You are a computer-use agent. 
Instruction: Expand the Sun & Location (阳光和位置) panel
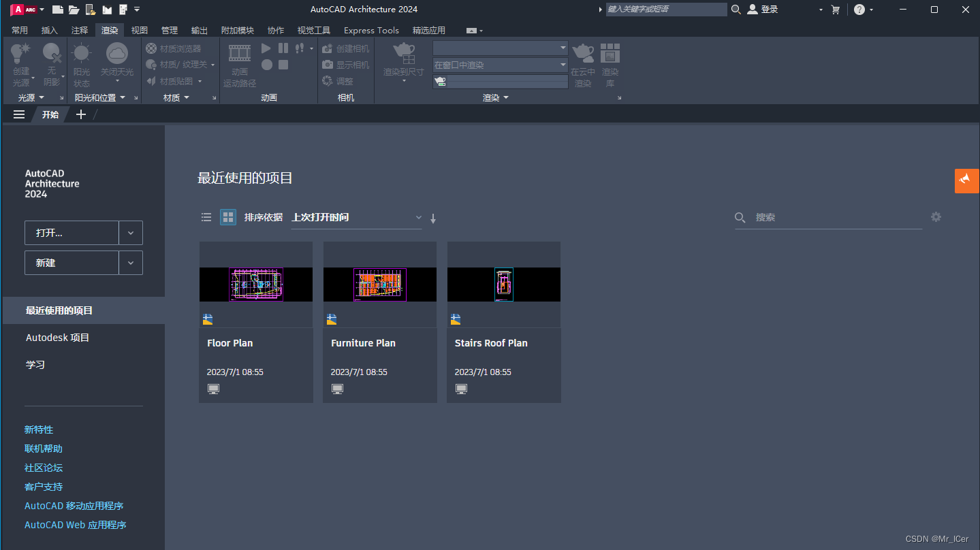click(99, 97)
